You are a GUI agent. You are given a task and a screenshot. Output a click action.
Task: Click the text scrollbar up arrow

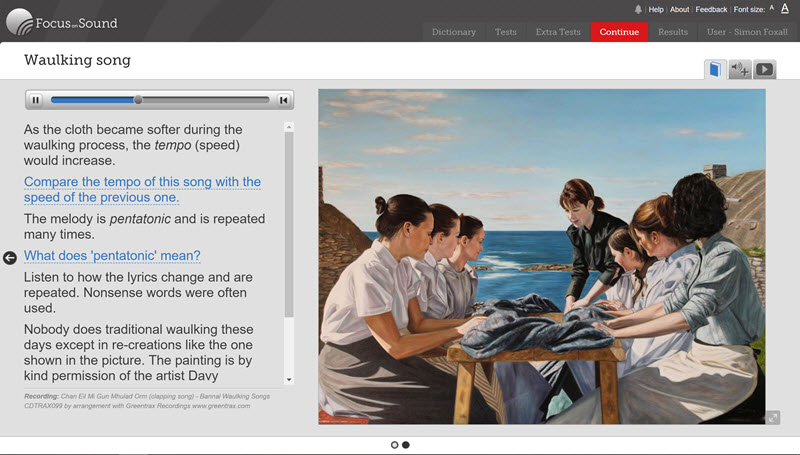289,127
